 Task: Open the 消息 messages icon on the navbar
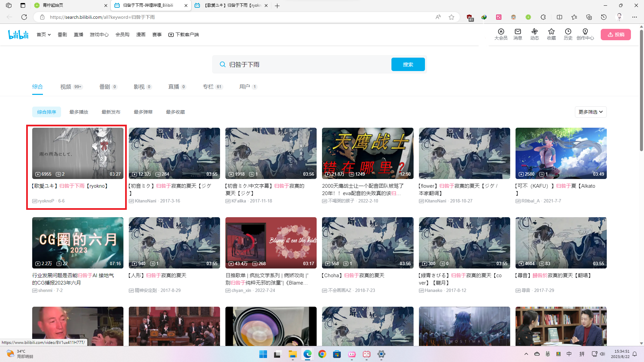pos(518,34)
